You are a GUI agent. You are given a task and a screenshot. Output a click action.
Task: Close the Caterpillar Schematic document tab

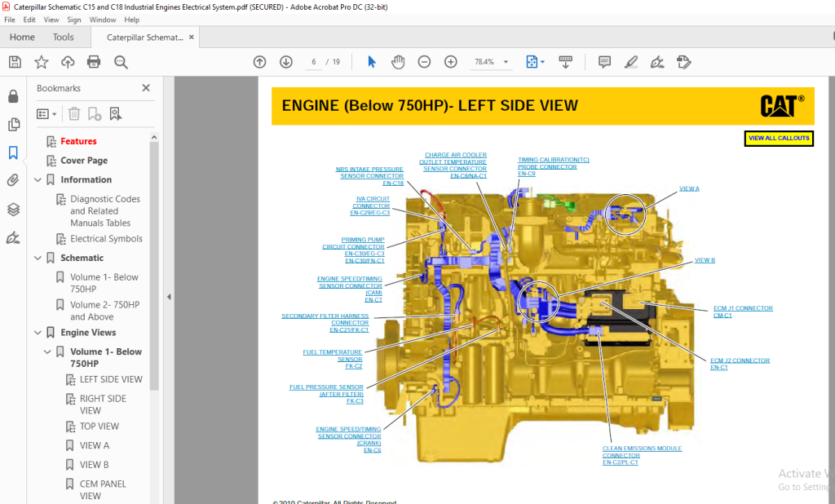click(x=191, y=38)
